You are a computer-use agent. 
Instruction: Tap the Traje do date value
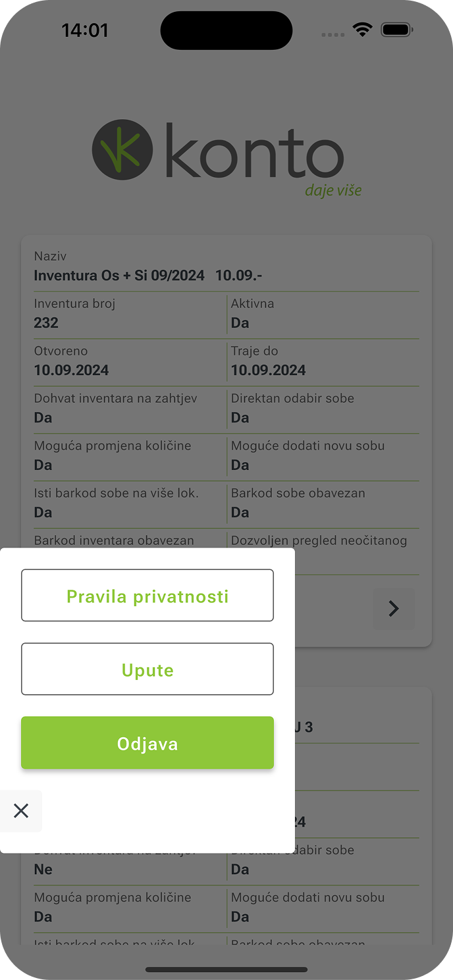(268, 370)
